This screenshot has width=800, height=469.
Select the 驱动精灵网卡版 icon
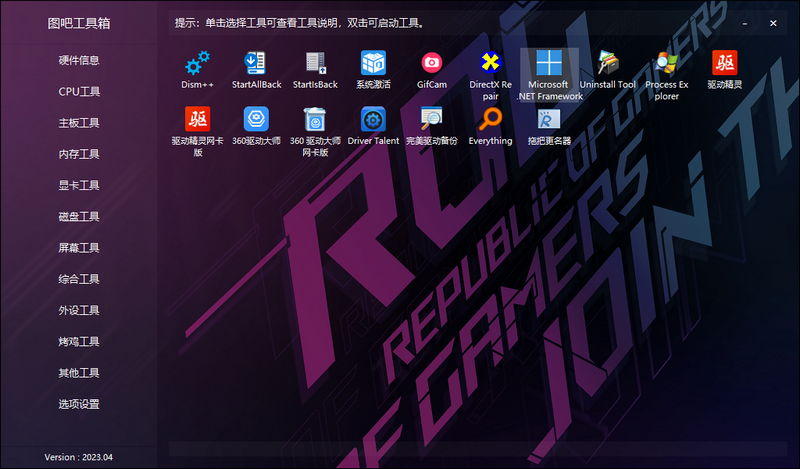click(197, 119)
